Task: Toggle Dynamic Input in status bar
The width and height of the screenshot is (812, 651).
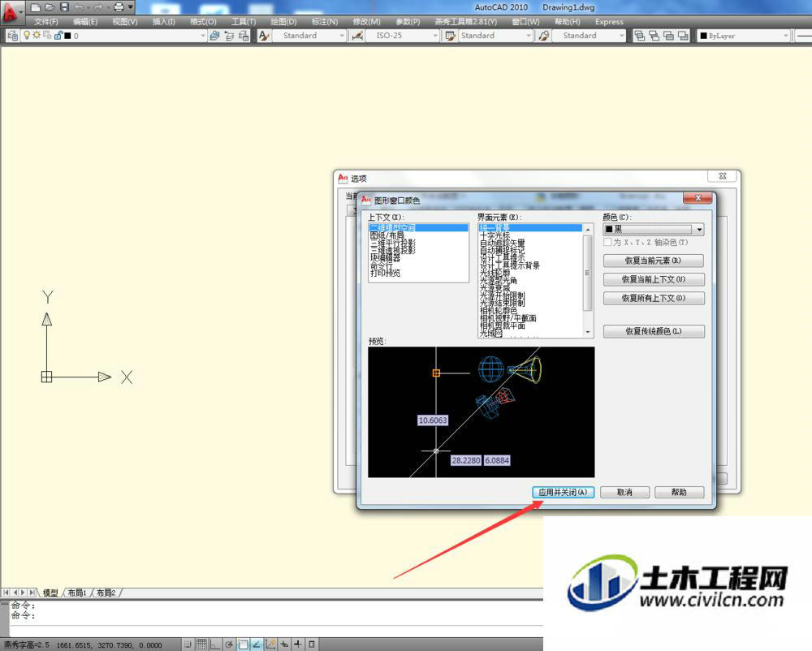Action: [x=284, y=645]
